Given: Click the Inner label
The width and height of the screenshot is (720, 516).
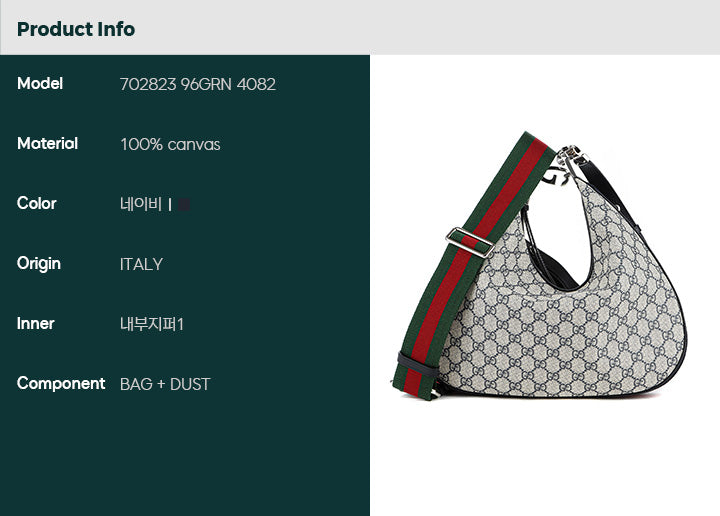Looking at the screenshot, I should [x=36, y=324].
